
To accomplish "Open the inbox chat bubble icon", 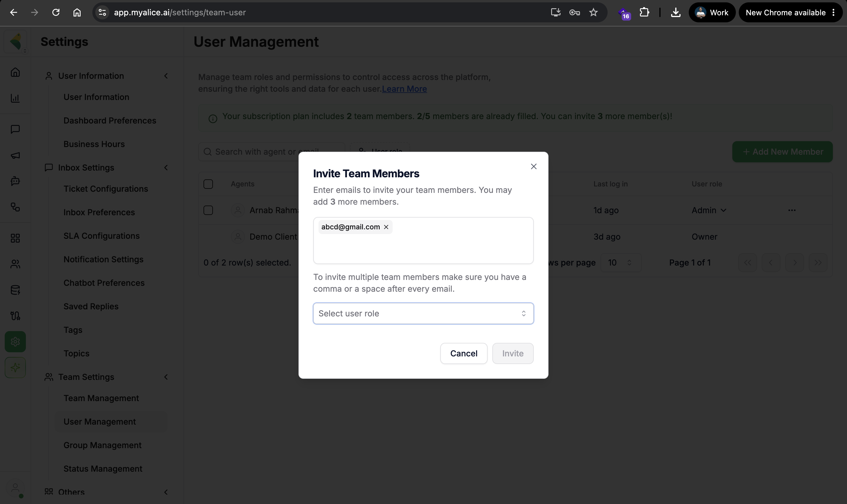I will pos(15,129).
